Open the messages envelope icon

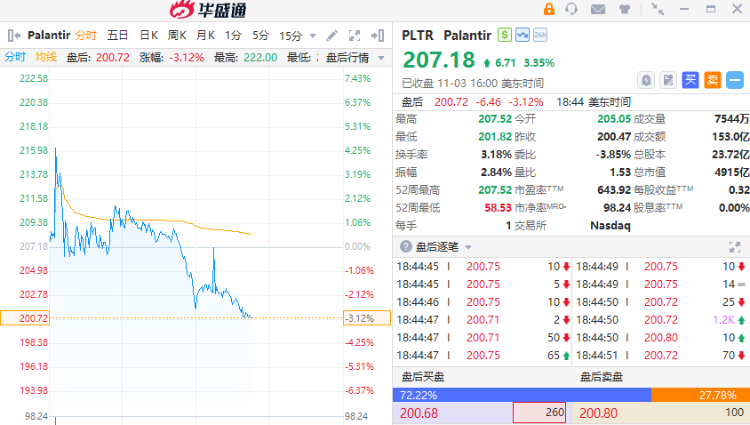click(x=598, y=9)
